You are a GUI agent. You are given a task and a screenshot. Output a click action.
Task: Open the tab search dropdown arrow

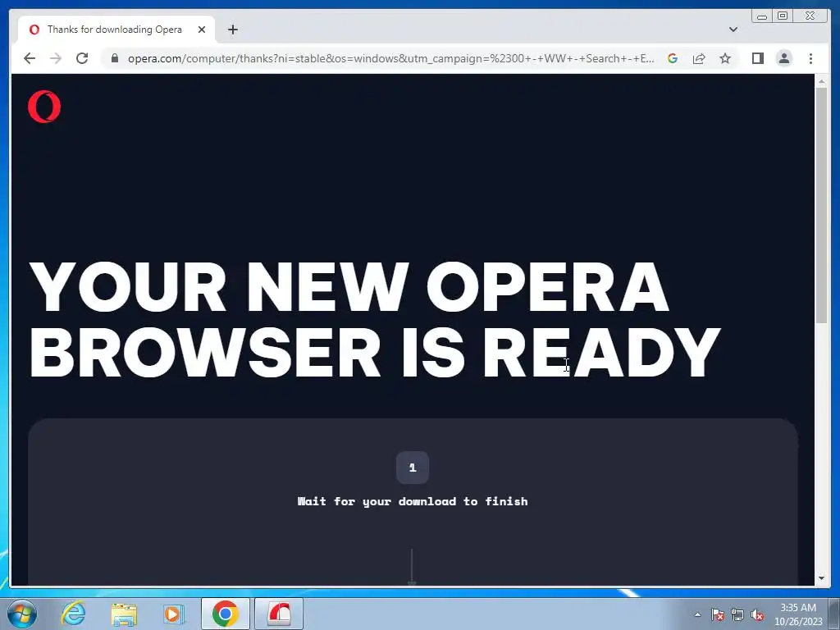point(733,30)
